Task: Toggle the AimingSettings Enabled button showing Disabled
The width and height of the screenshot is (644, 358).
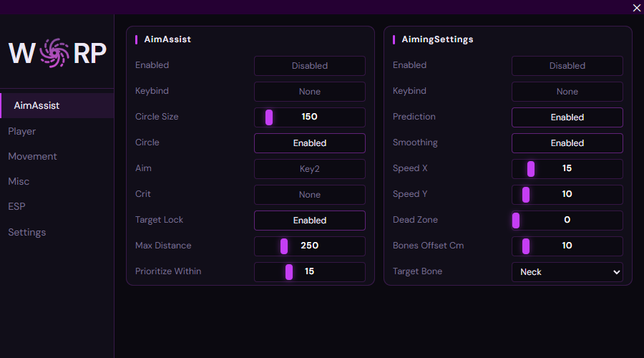Action: tap(567, 66)
